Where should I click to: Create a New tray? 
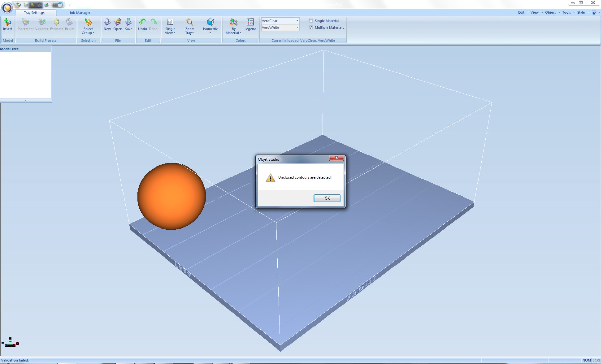click(107, 25)
